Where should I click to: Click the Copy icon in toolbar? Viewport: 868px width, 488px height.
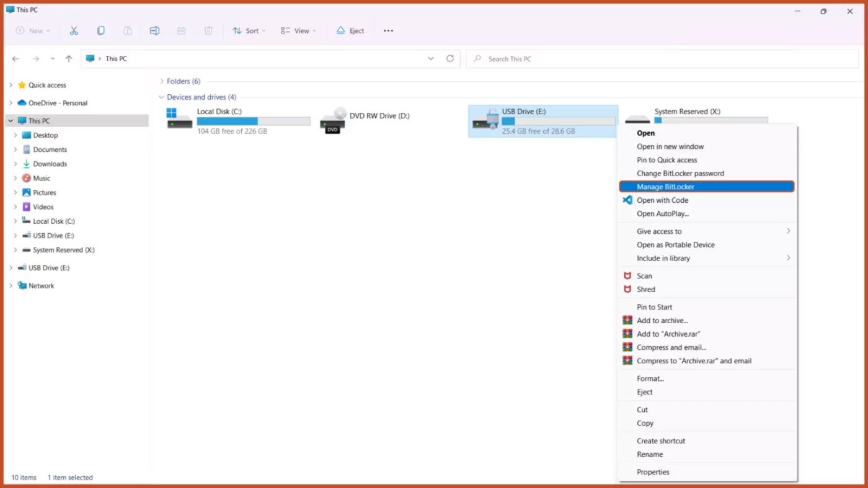pyautogui.click(x=100, y=30)
